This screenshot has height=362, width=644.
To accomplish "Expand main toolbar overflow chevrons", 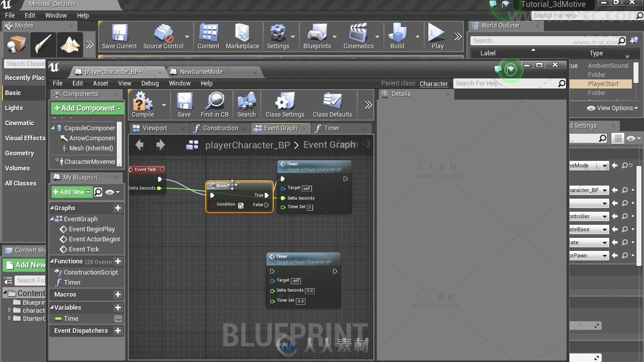I will [457, 36].
